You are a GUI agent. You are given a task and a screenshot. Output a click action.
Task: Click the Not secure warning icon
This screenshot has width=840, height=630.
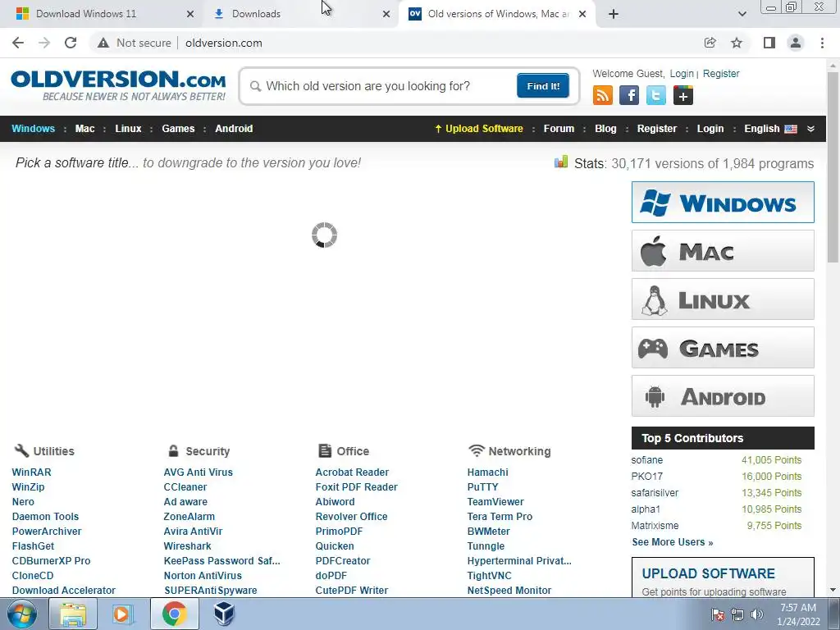point(103,43)
